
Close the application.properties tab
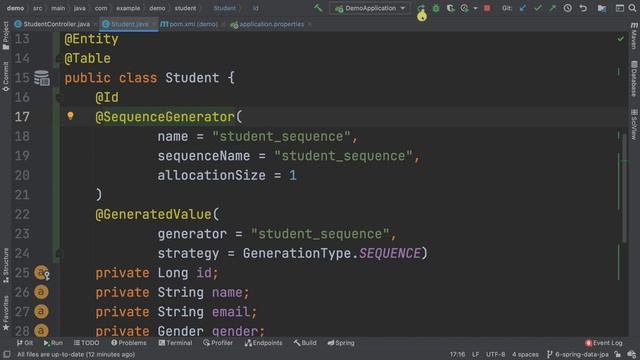pos(310,24)
